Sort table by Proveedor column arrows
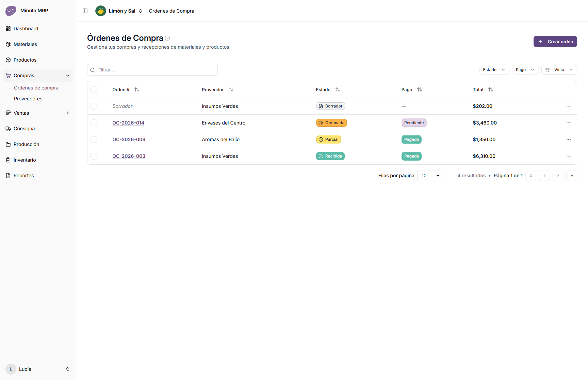Image resolution: width=588 pixels, height=380 pixels. (231, 89)
